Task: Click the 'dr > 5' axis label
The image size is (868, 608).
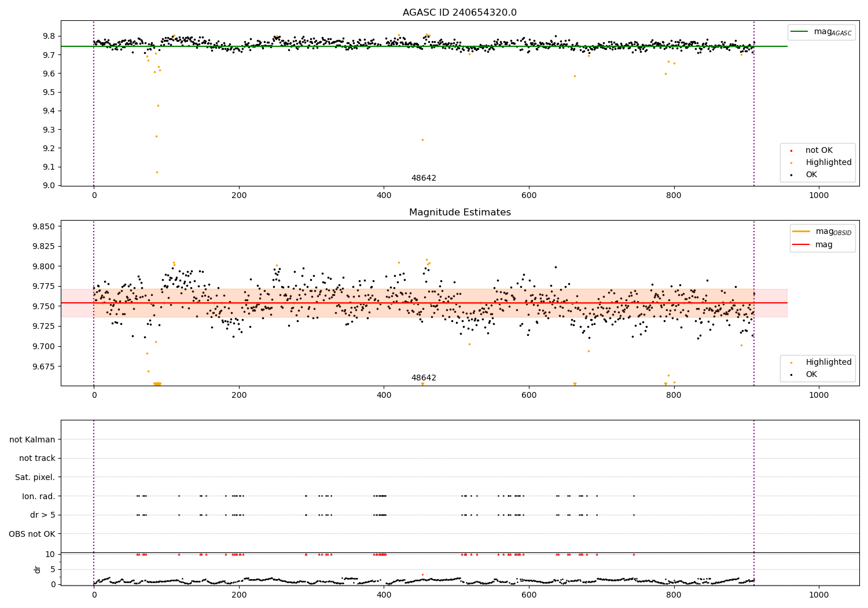Action: [43, 515]
